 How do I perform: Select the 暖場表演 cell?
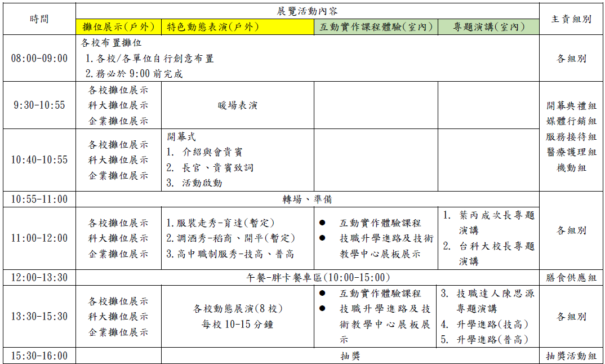(237, 105)
